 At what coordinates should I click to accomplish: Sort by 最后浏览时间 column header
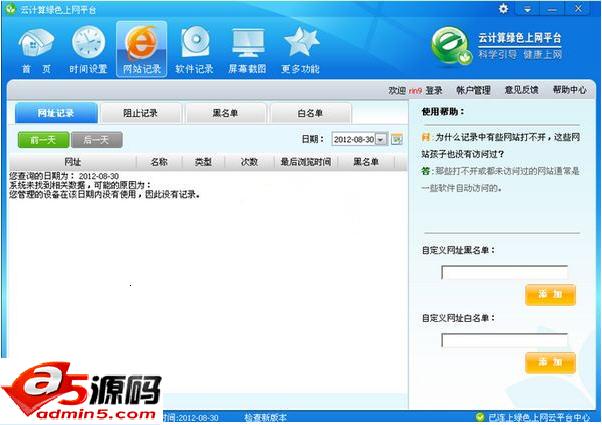(x=306, y=162)
